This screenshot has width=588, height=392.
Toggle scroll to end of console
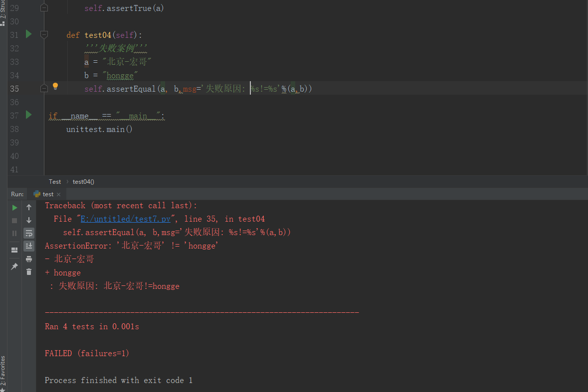click(x=29, y=246)
